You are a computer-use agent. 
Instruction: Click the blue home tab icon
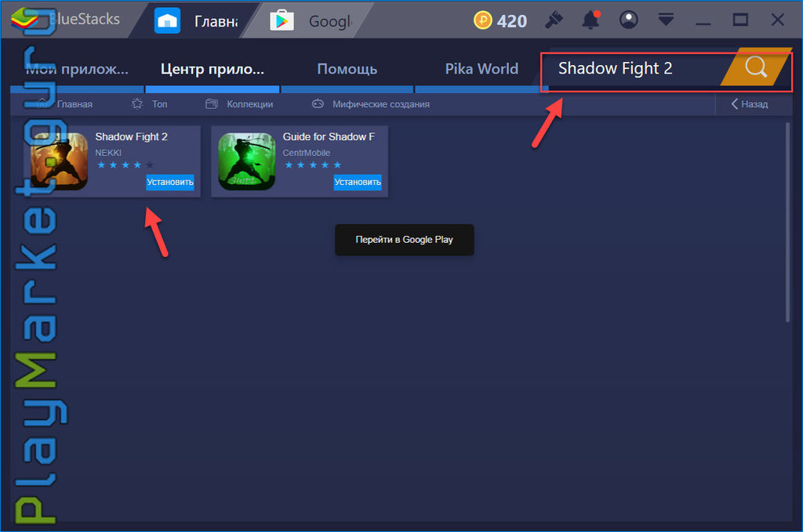[x=167, y=21]
